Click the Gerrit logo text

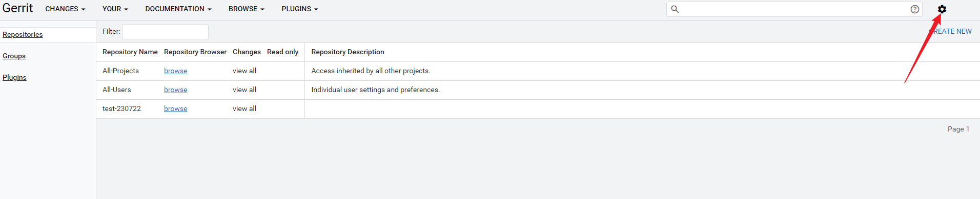pos(18,8)
